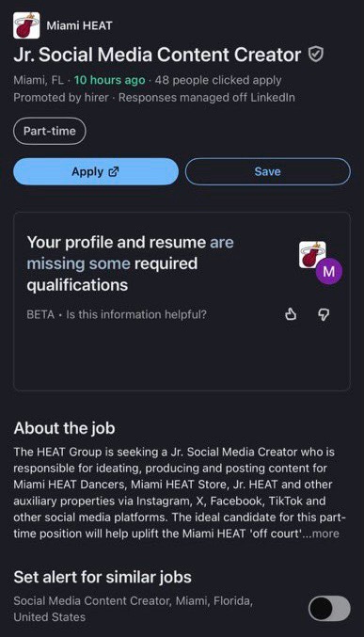Tap the 'About the job' heading
364x637 pixels.
click(64, 428)
